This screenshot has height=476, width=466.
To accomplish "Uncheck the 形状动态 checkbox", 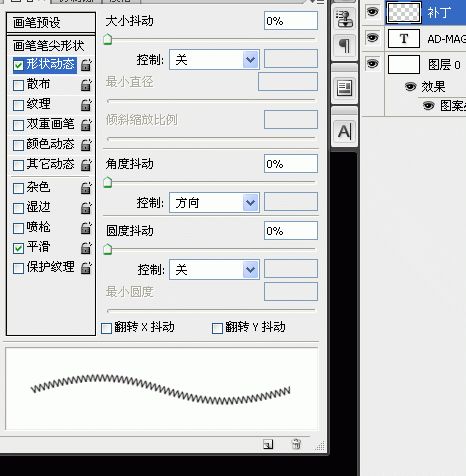I will coord(18,65).
